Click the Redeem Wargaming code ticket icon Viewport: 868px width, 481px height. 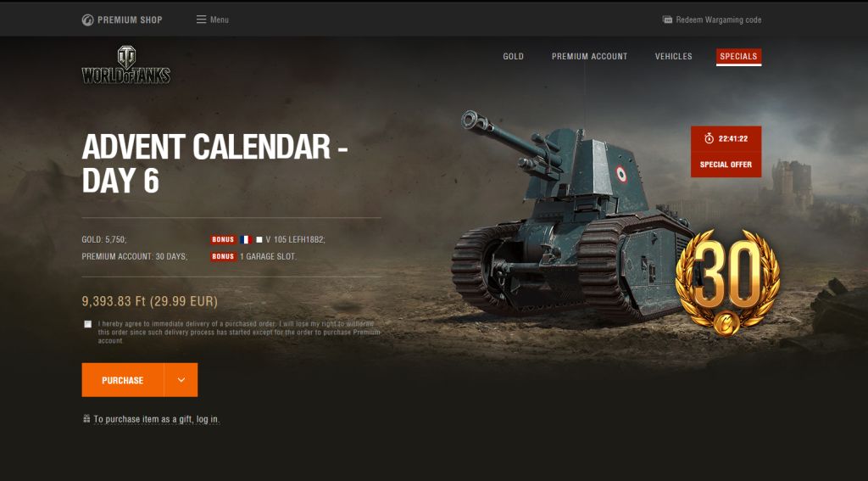tap(667, 20)
